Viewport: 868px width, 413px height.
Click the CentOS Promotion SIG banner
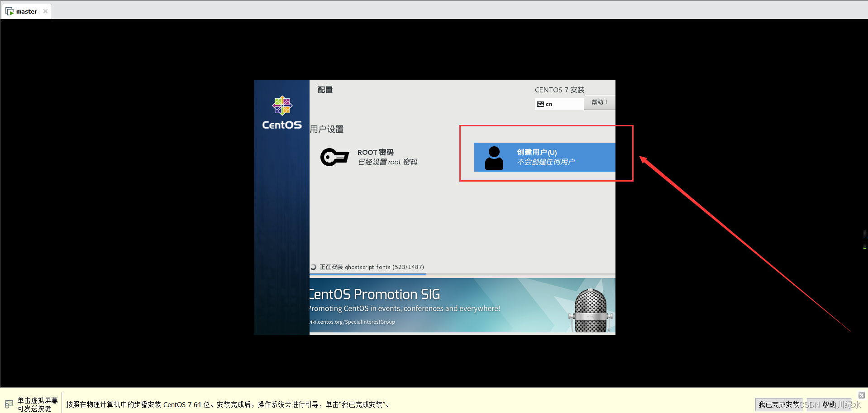click(463, 306)
